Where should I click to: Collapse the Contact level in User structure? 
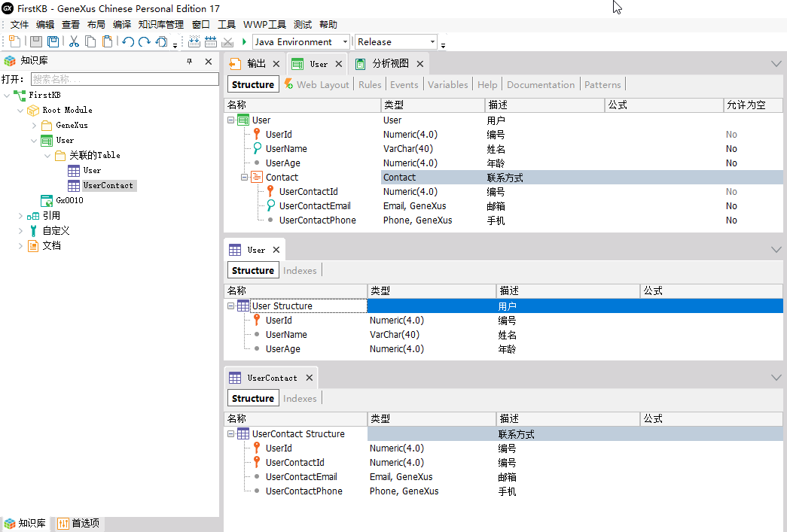(x=244, y=177)
